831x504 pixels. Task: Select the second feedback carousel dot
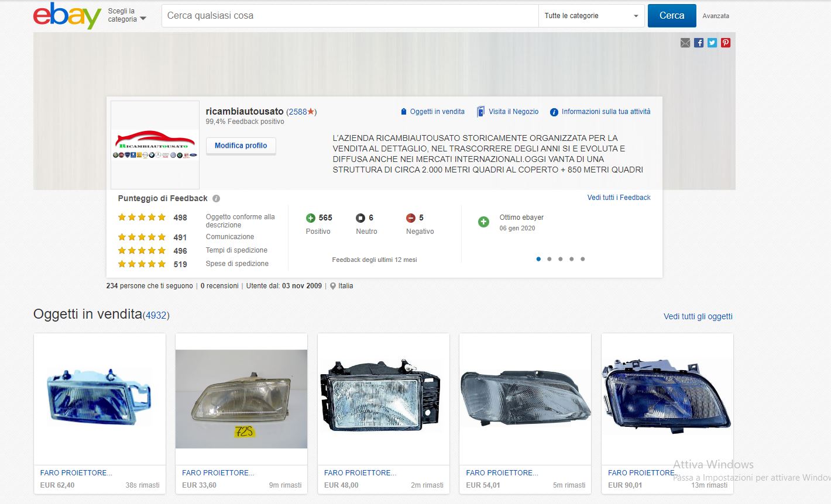click(x=550, y=259)
